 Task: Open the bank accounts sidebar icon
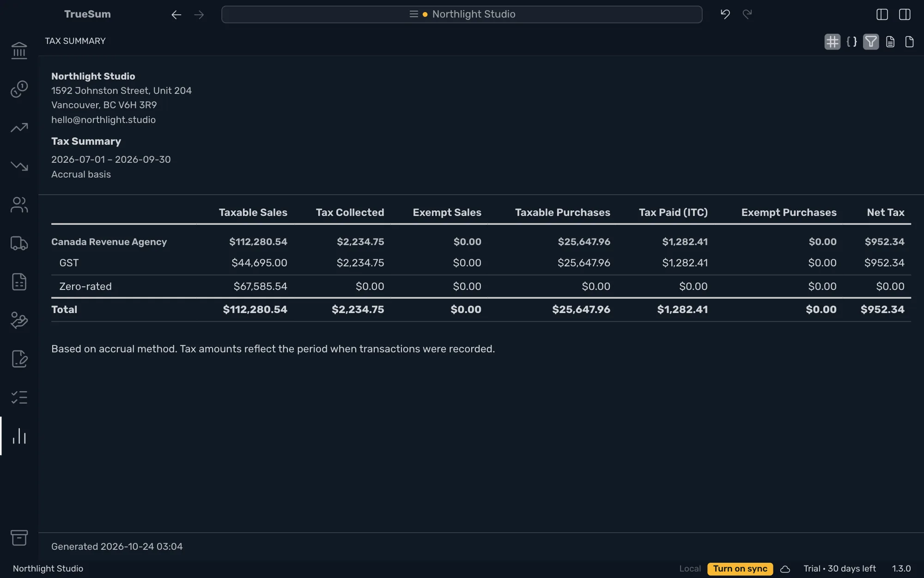pos(19,50)
